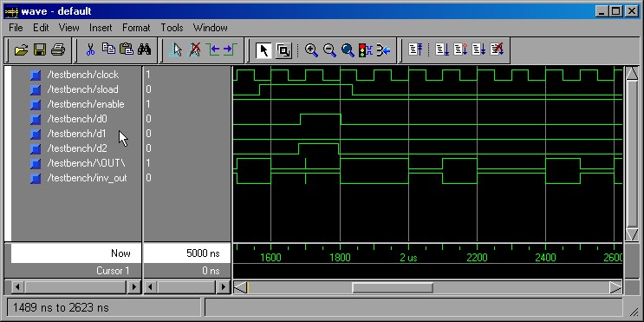Click the Zoom In magnifier icon
This screenshot has height=322, width=644.
tap(311, 50)
